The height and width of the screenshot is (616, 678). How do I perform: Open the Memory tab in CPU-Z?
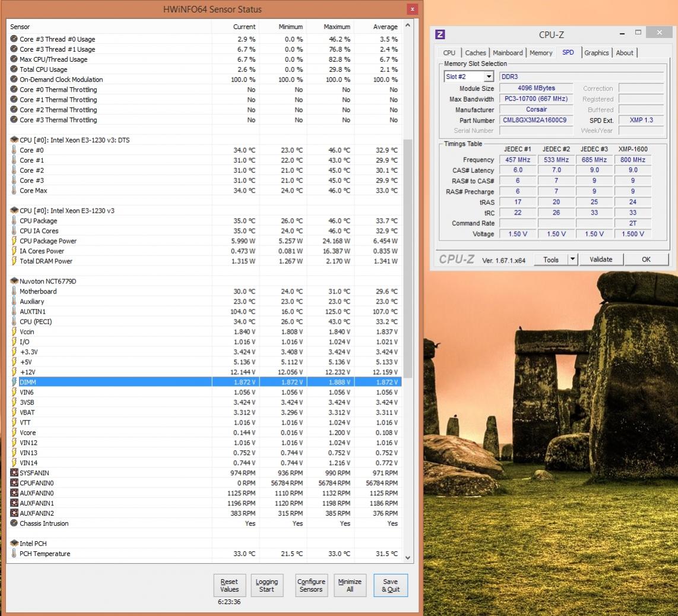tap(541, 53)
